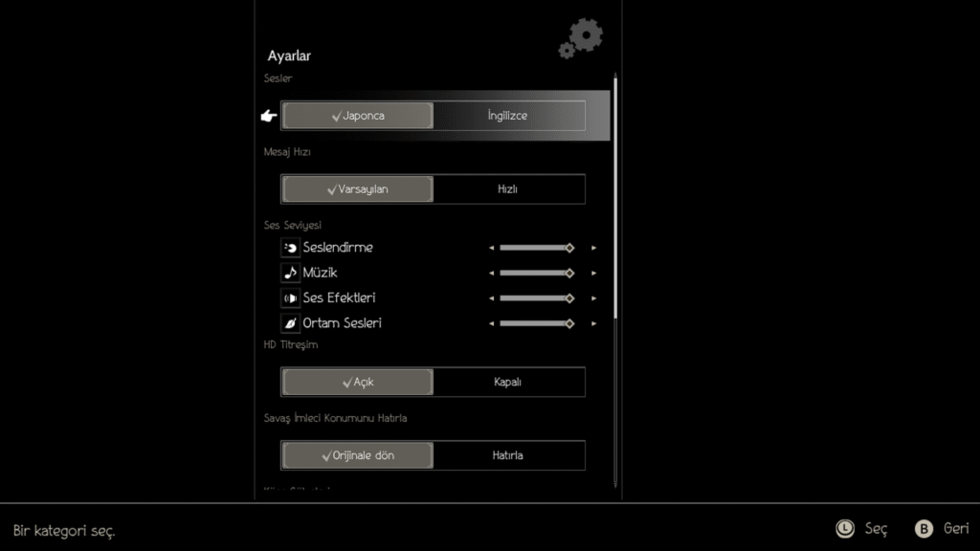
Task: Decrease Ortam Sesleri volume with left arrow
Action: point(492,323)
